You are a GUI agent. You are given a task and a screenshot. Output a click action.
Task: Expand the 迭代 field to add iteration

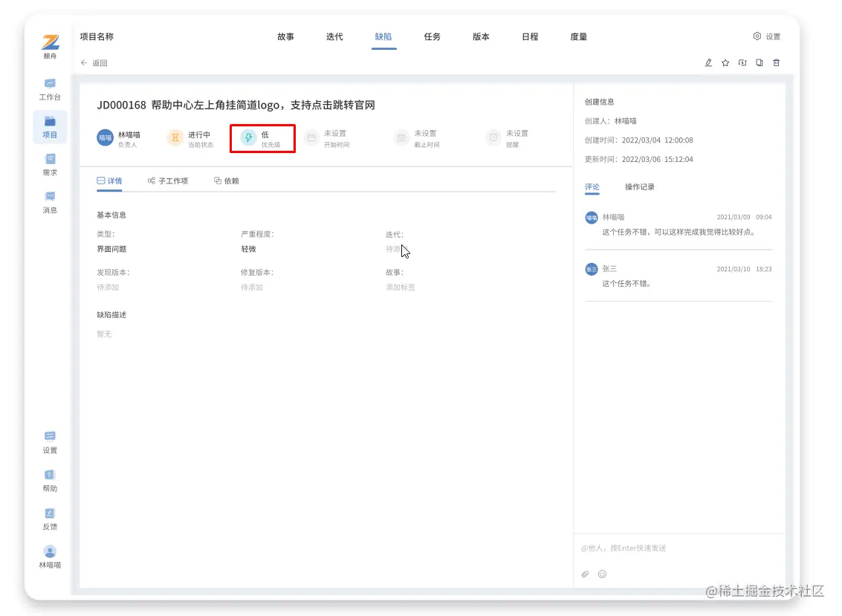(x=398, y=250)
